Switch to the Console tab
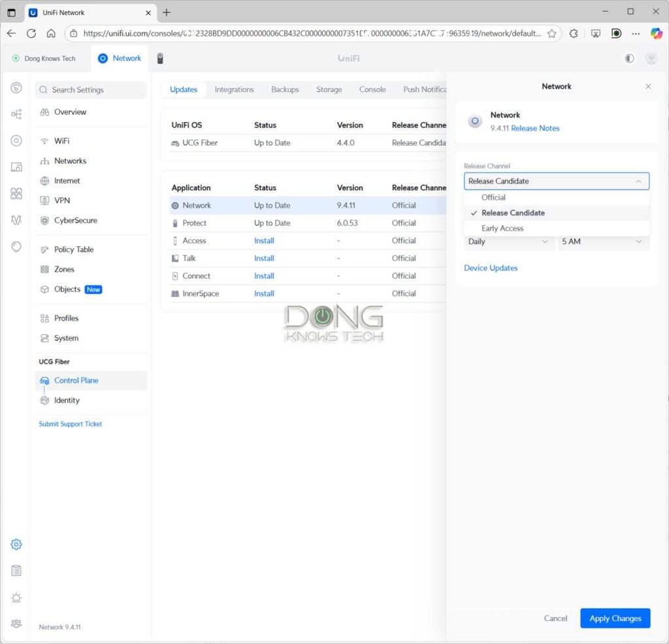Viewport: 669px width, 644px height. coord(372,89)
